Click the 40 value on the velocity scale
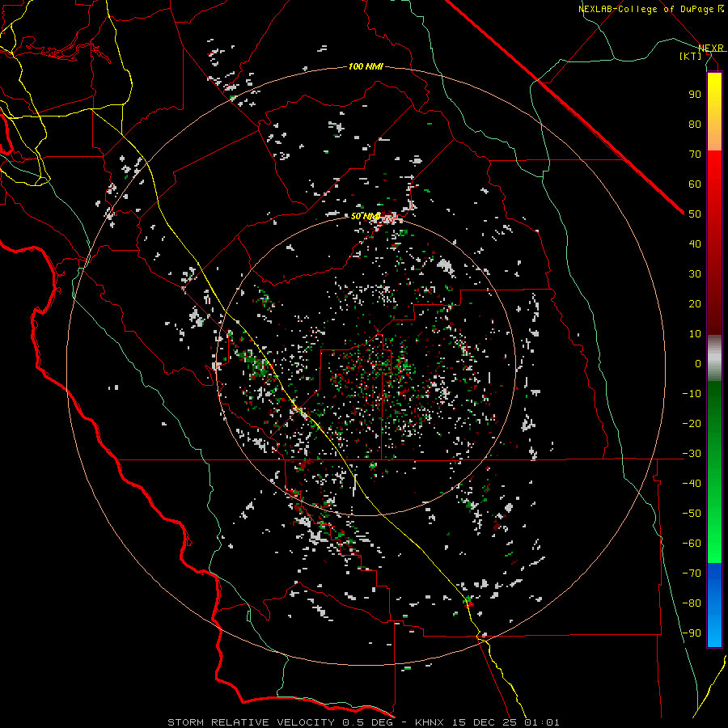This screenshot has width=728, height=728. [x=695, y=243]
